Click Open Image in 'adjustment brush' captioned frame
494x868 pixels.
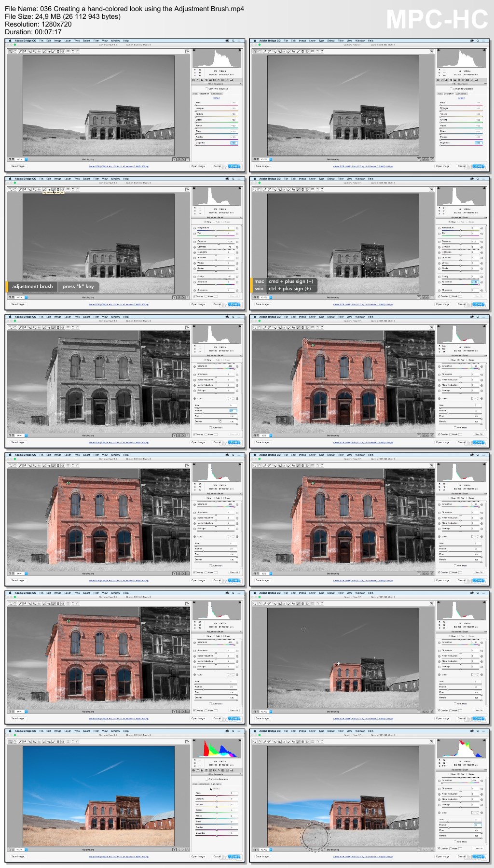click(x=198, y=304)
